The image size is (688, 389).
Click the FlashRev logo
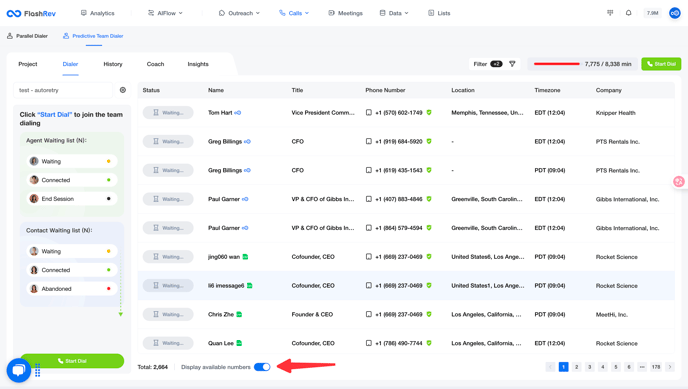[x=31, y=14]
